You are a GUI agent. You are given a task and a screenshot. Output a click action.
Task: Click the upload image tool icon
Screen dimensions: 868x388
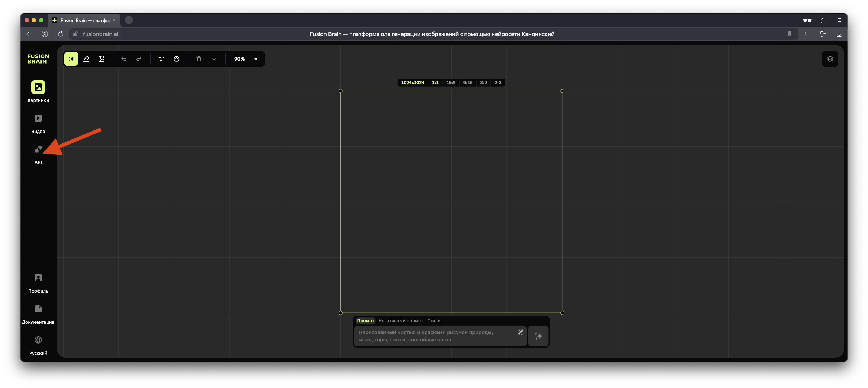pos(101,59)
